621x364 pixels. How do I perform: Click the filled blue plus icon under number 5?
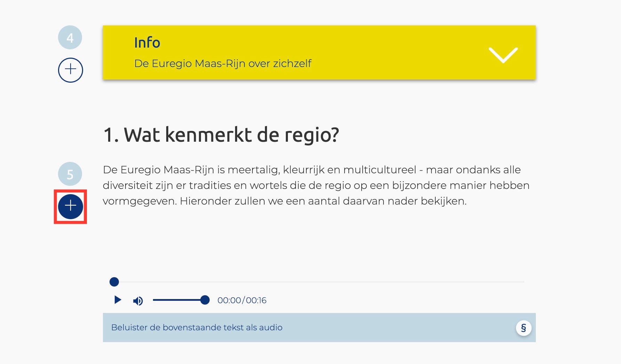click(x=70, y=206)
